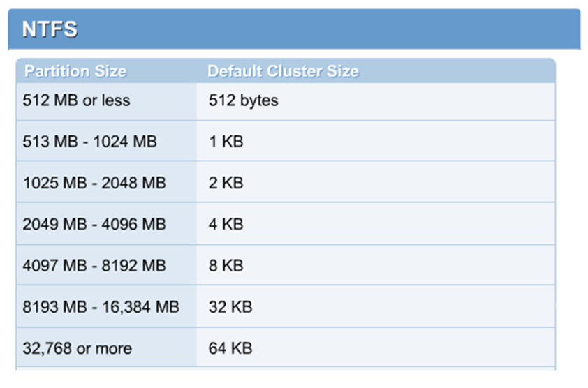
Task: Click the "2 KB" cluster size cell
Action: (x=226, y=183)
